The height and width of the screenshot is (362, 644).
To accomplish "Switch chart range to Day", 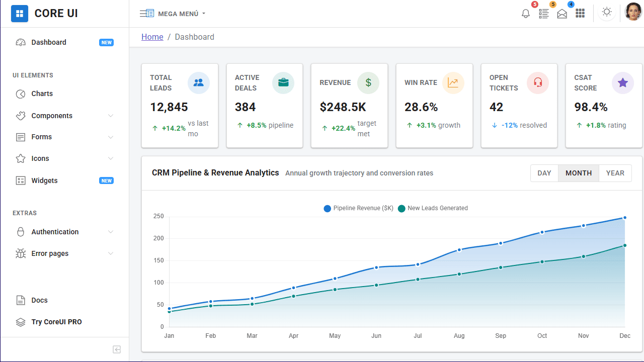I will 544,173.
